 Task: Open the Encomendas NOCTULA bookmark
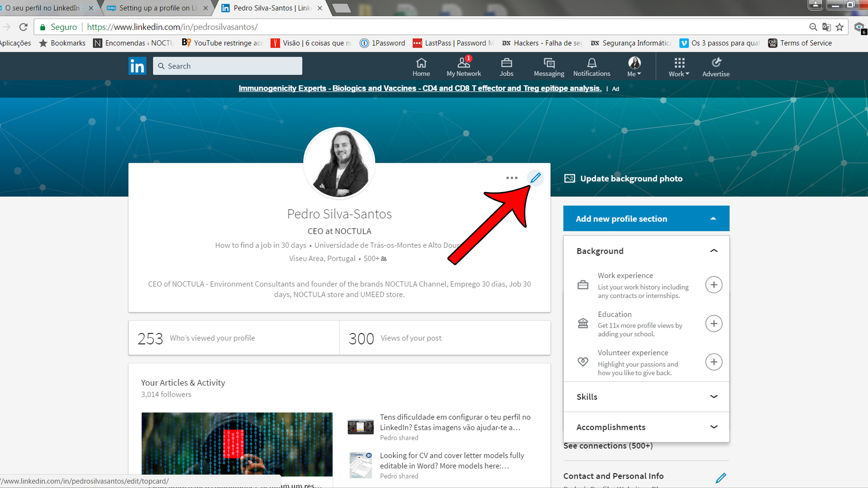click(x=133, y=43)
